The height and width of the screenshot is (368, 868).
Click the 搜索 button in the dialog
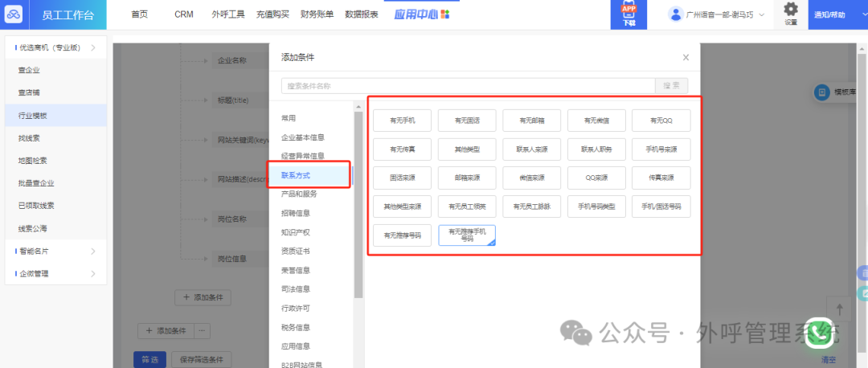coord(671,86)
